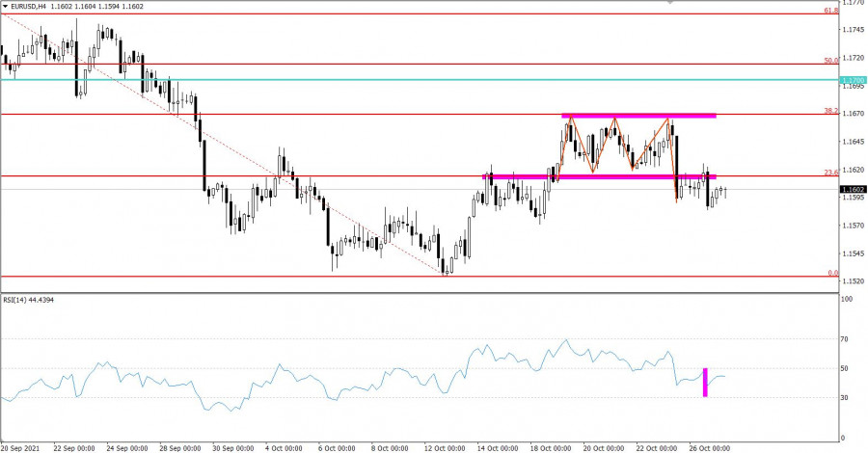Screen dimensions: 868x453
Task: Click the 1.1520 price axis label
Action: click(854, 281)
